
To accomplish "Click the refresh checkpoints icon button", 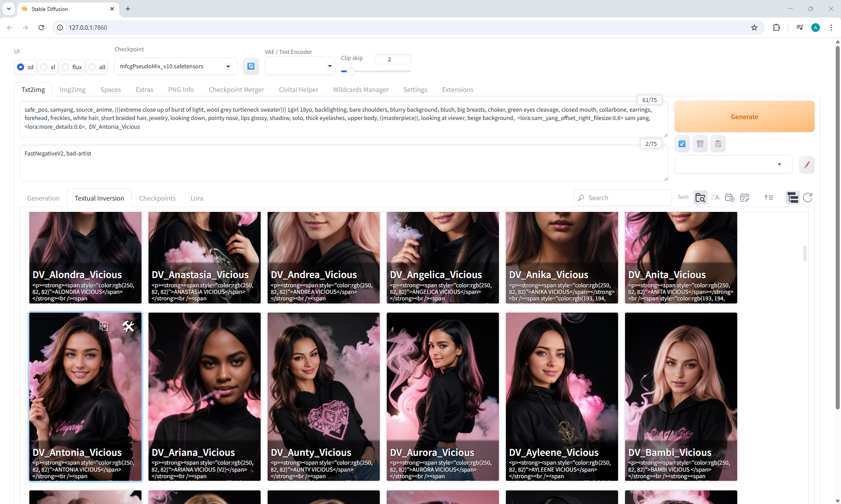I will click(251, 66).
